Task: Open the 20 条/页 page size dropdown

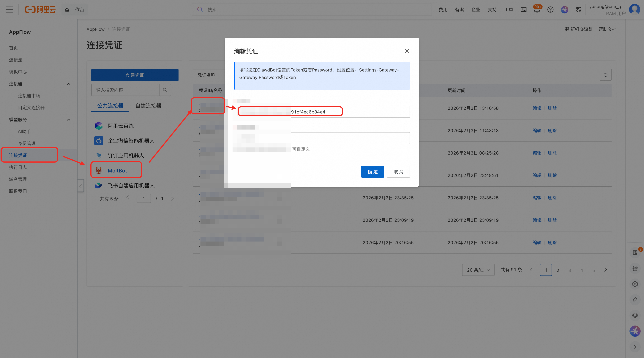Action: click(478, 270)
